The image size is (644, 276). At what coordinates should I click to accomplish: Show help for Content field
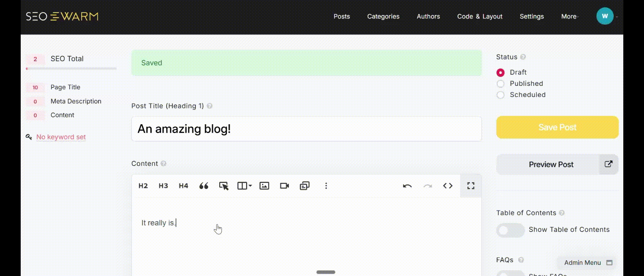(164, 164)
